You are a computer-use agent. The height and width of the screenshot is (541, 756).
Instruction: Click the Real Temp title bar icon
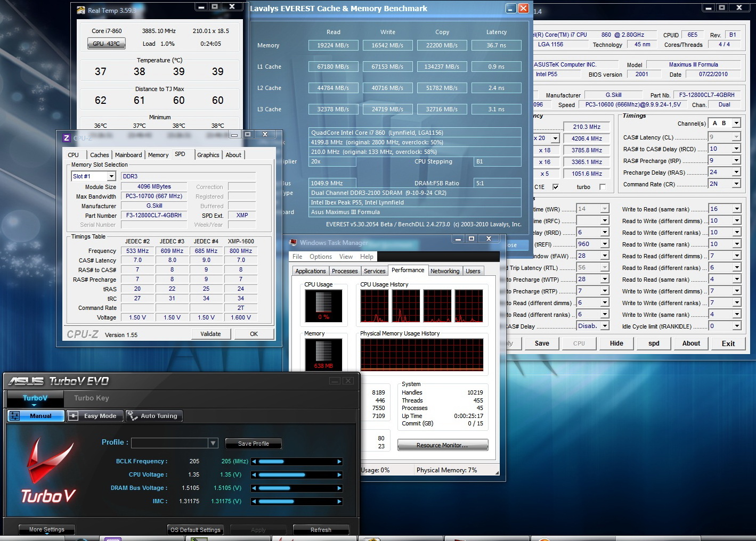click(x=80, y=10)
